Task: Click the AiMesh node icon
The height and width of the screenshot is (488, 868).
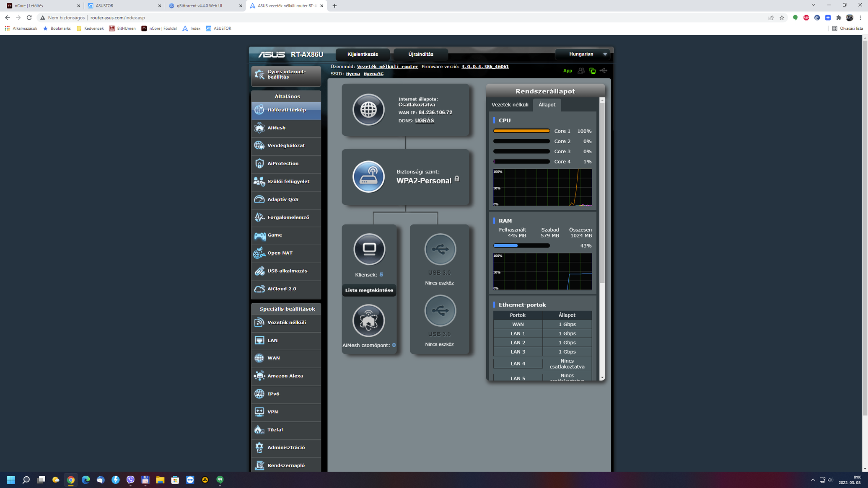Action: click(x=368, y=320)
